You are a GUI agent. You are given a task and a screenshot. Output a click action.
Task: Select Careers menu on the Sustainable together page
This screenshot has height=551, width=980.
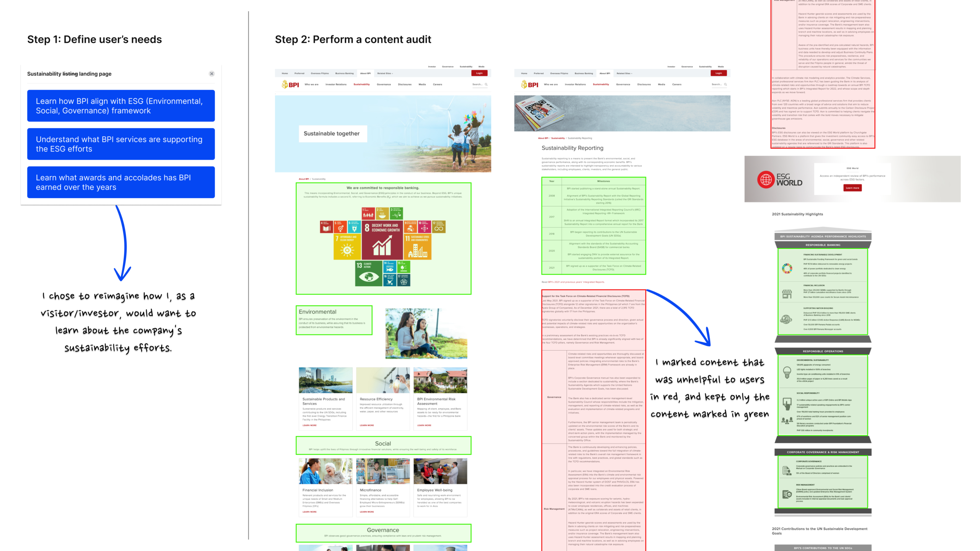(x=438, y=84)
